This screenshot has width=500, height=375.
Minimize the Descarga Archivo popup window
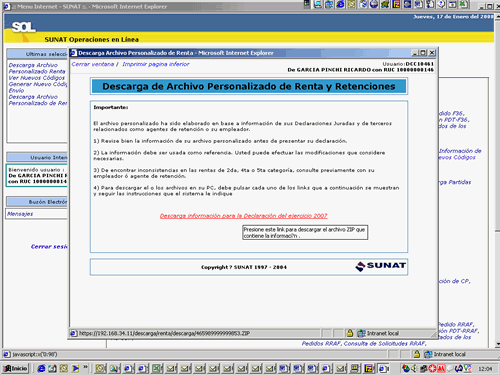[x=415, y=53]
